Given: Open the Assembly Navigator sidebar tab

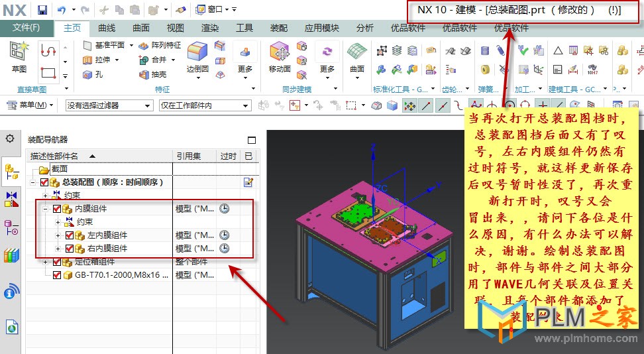Looking at the screenshot, I should [11, 172].
